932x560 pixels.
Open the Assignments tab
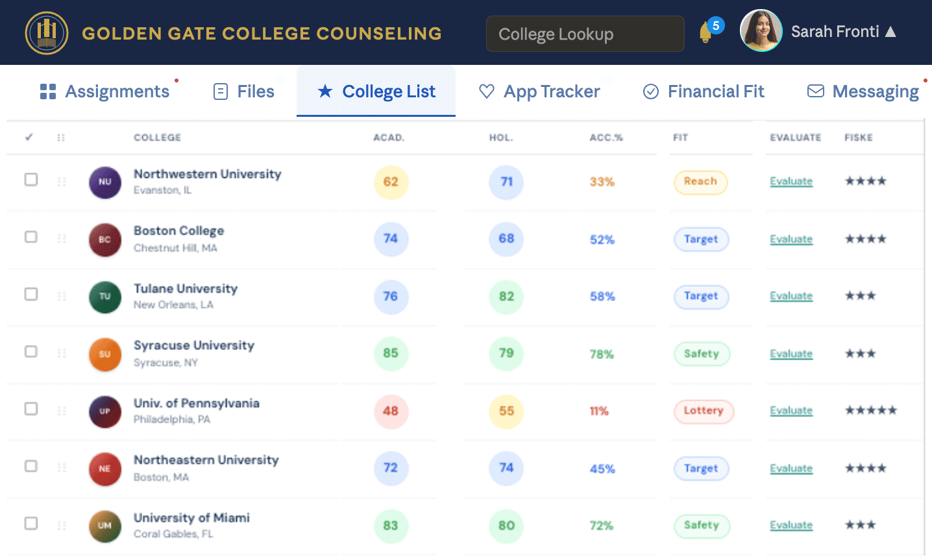coord(104,91)
